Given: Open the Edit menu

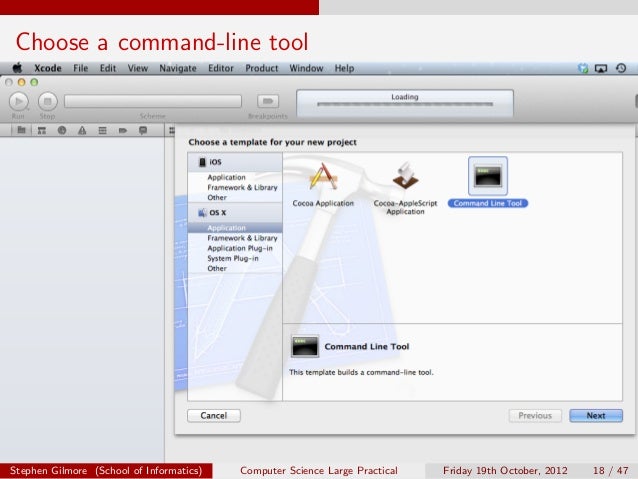Looking at the screenshot, I should click(x=108, y=68).
